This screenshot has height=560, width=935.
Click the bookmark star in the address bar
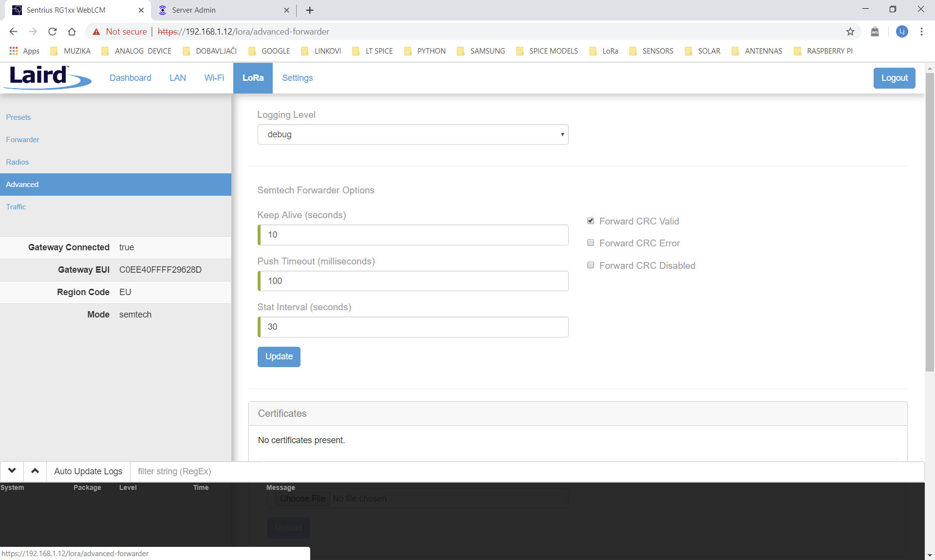point(850,31)
